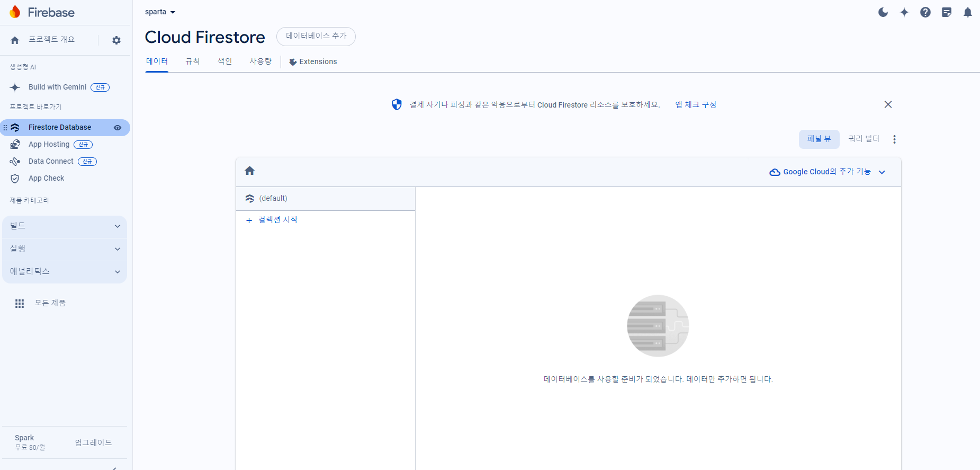Switch to the 사용량 tab
This screenshot has width=980, height=470.
pyautogui.click(x=260, y=61)
